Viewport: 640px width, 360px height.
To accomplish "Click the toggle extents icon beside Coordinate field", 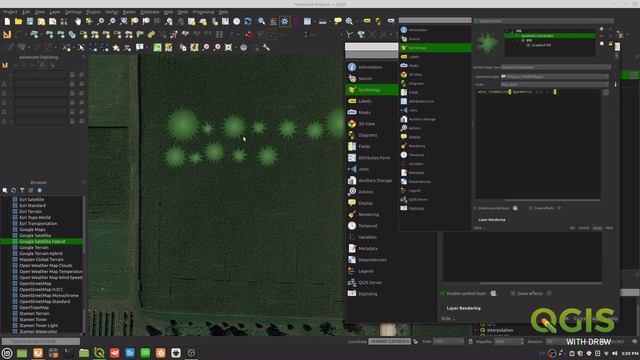I will point(416,341).
